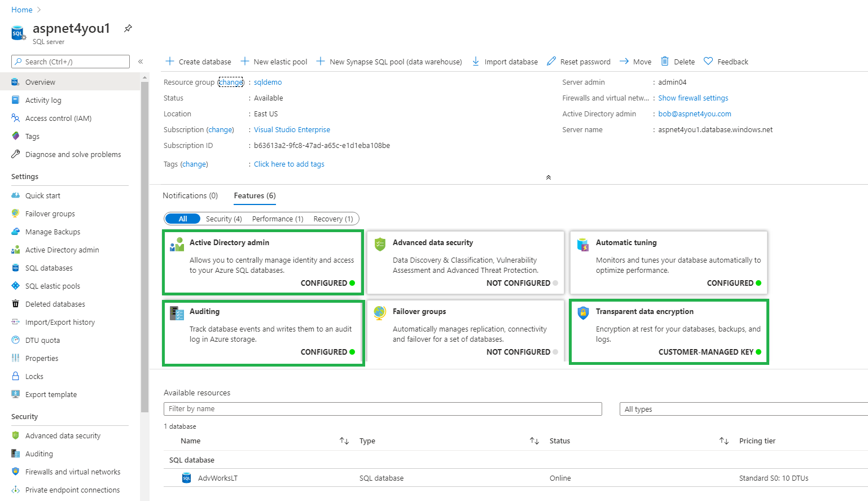
Task: Click Delete in toolbar
Action: pyautogui.click(x=678, y=62)
